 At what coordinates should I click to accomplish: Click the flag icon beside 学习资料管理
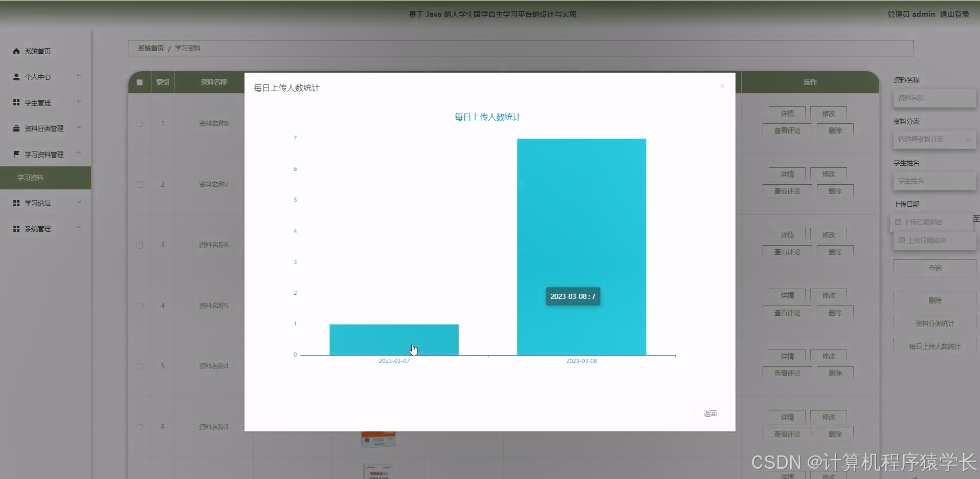16,154
